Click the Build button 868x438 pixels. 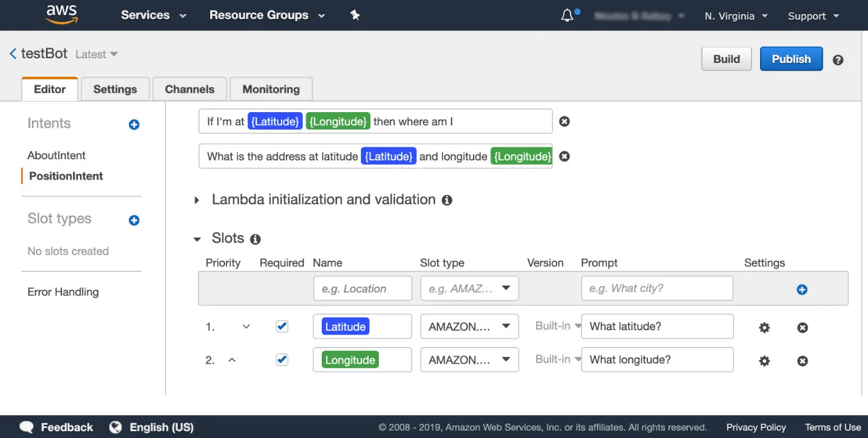click(726, 59)
